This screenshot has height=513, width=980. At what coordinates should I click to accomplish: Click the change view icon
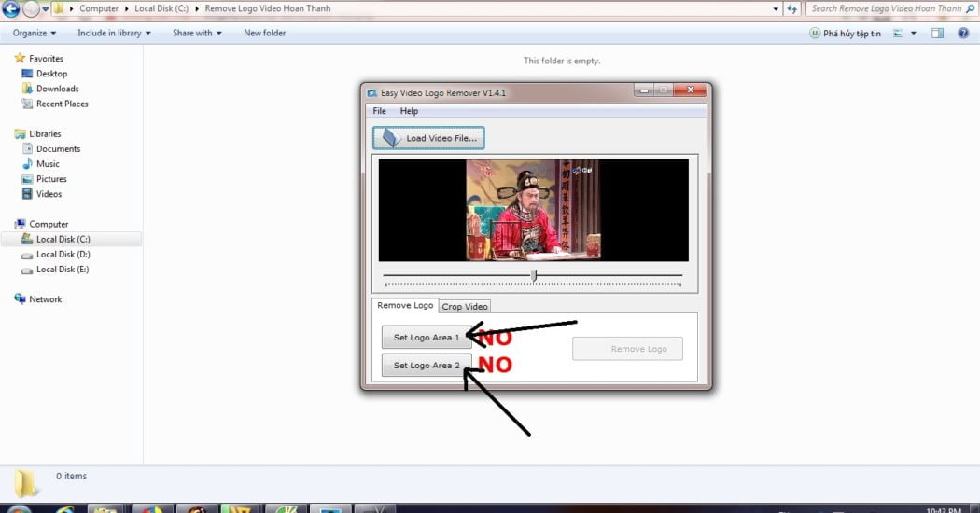coord(898,34)
